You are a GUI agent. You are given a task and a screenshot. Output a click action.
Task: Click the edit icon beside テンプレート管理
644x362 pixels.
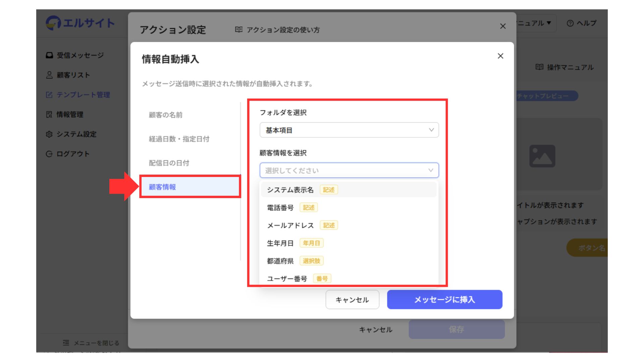point(49,95)
